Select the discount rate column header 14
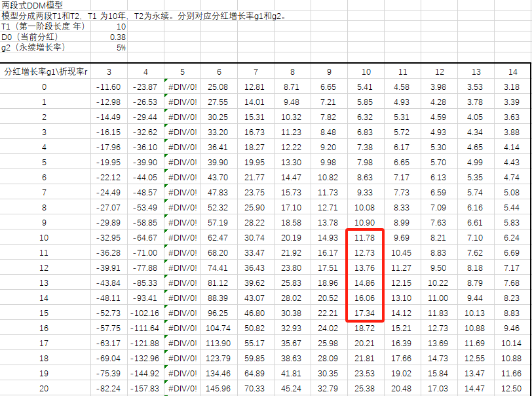Image resolution: width=532 pixels, height=396 pixels. (x=512, y=71)
